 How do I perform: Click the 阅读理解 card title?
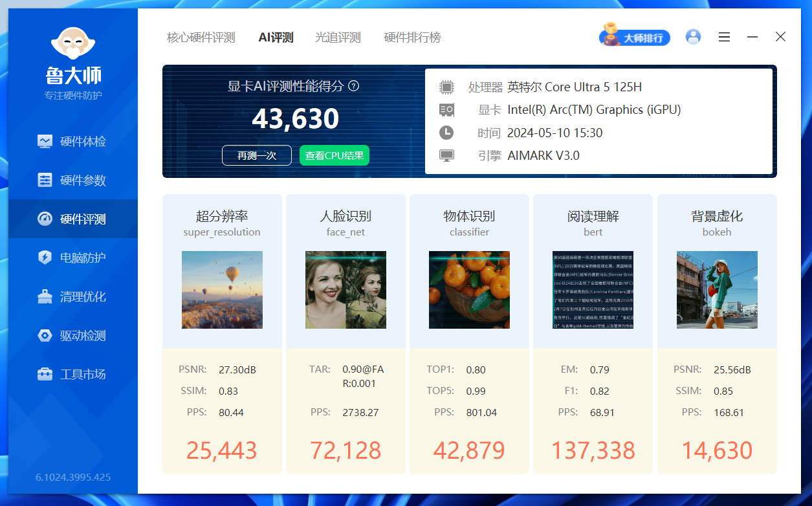tap(593, 216)
